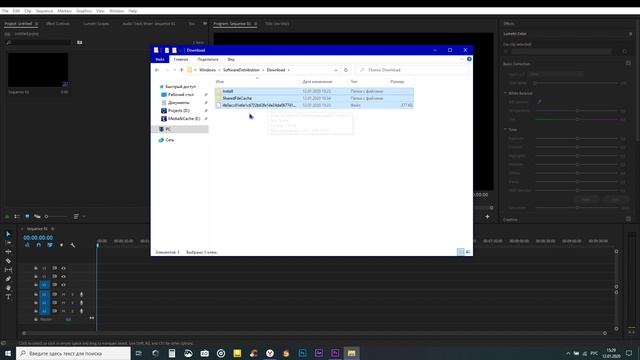Toggle insert sequences as nests button
The image size is (640, 360).
(27, 245)
